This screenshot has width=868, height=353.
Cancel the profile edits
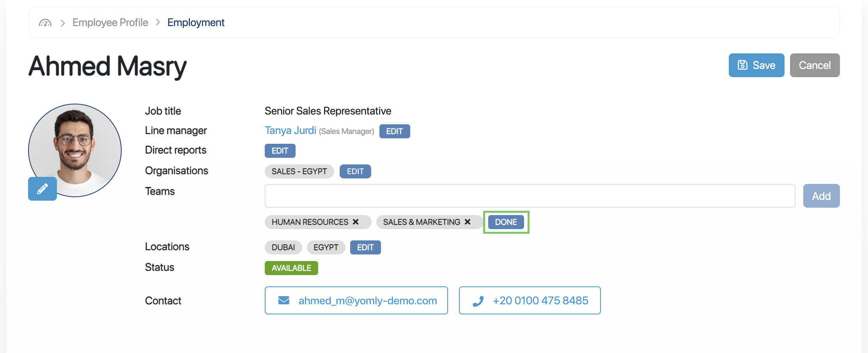pyautogui.click(x=815, y=65)
